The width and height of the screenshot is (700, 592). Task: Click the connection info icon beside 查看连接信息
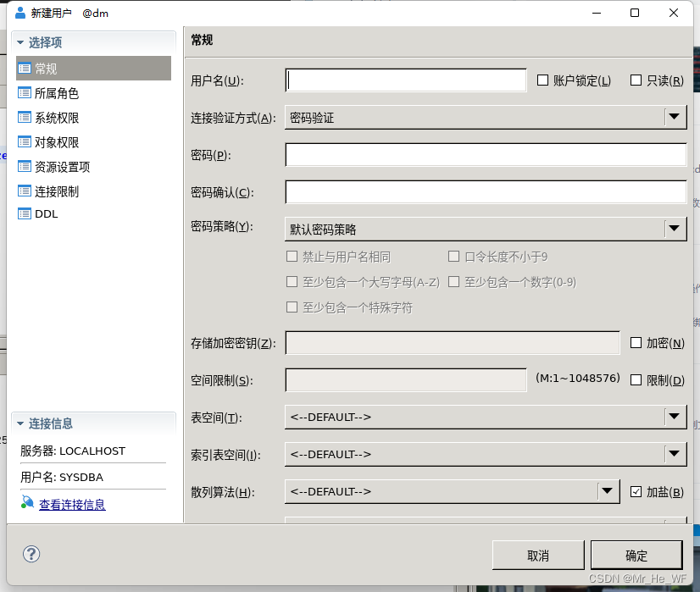click(27, 502)
